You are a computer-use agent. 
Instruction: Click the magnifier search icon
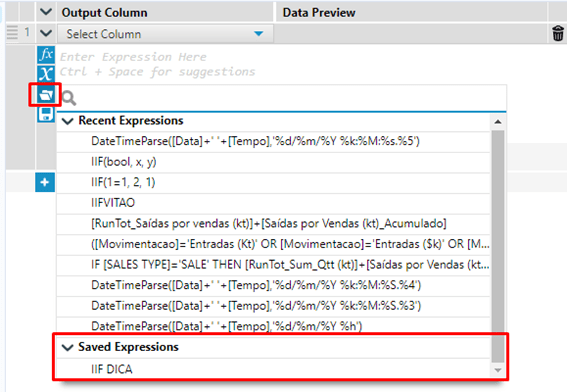tap(69, 98)
